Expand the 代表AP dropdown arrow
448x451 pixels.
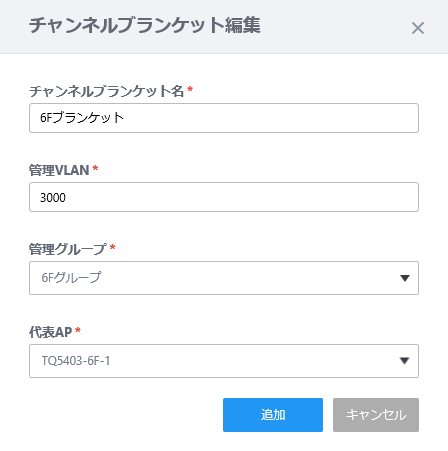404,361
